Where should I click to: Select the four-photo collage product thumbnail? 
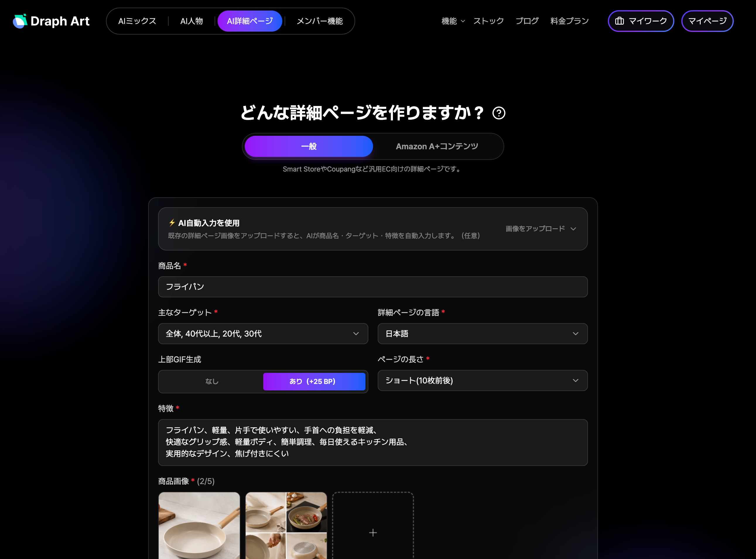[286, 525]
